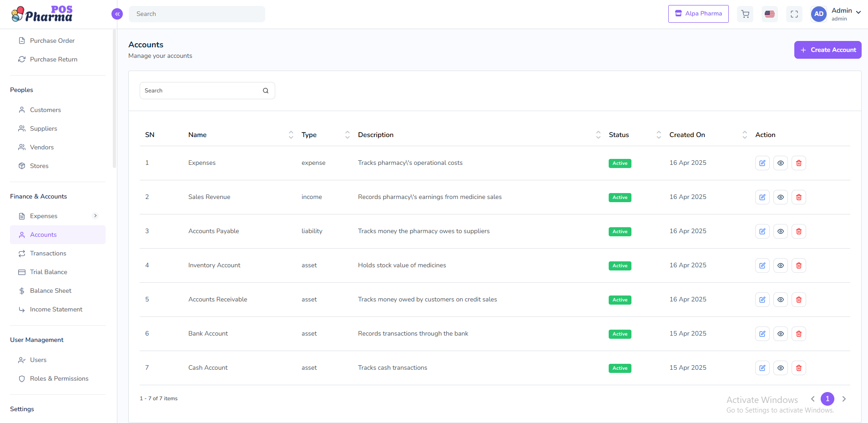The height and width of the screenshot is (423, 868).
Task: Edit the Expenses account row
Action: point(762,163)
